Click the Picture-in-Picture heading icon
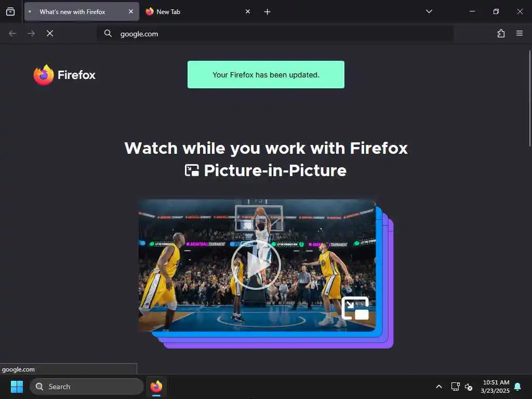The image size is (532, 399). click(x=192, y=170)
